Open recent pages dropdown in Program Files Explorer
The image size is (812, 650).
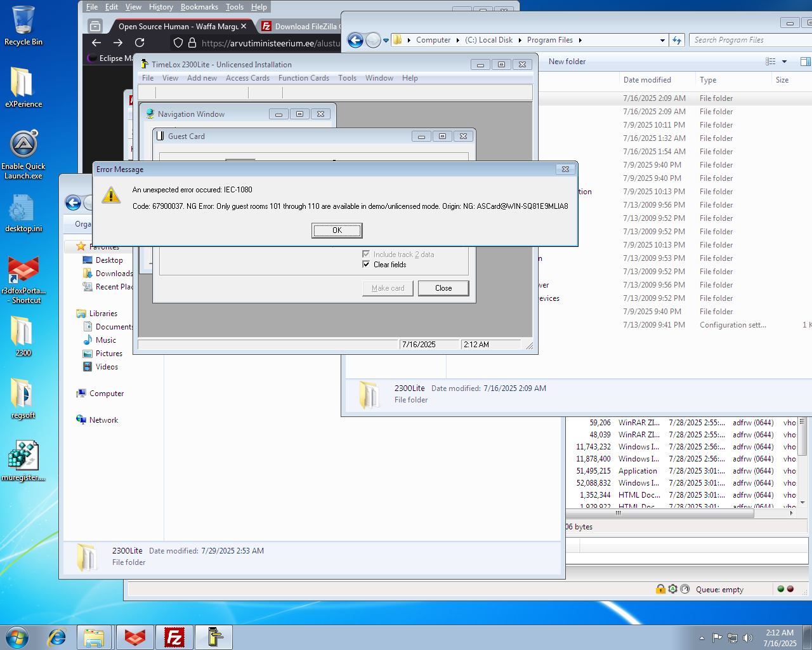[x=386, y=41]
